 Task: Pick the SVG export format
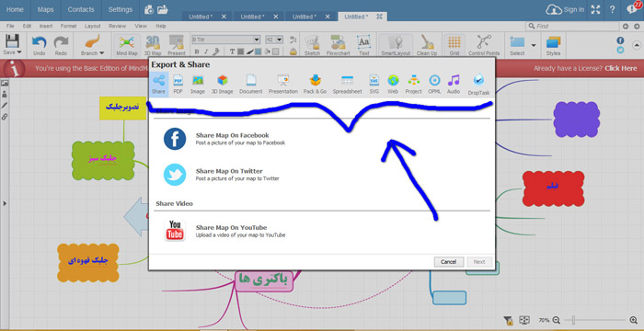(x=374, y=85)
